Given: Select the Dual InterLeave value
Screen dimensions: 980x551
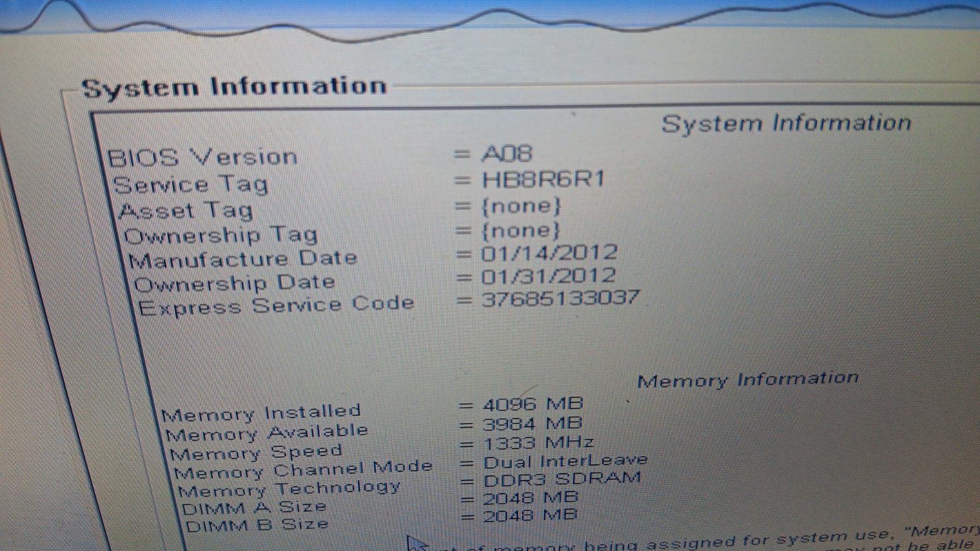Looking at the screenshot, I should 565,461.
